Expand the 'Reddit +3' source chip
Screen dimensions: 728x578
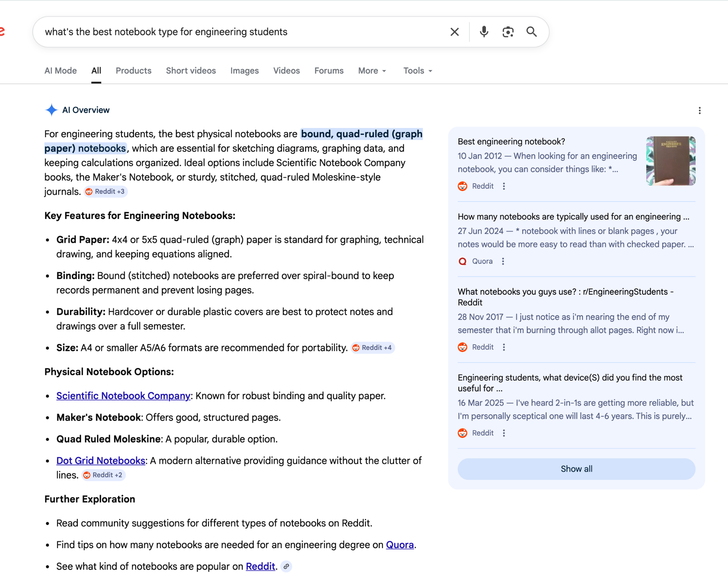pyautogui.click(x=106, y=192)
